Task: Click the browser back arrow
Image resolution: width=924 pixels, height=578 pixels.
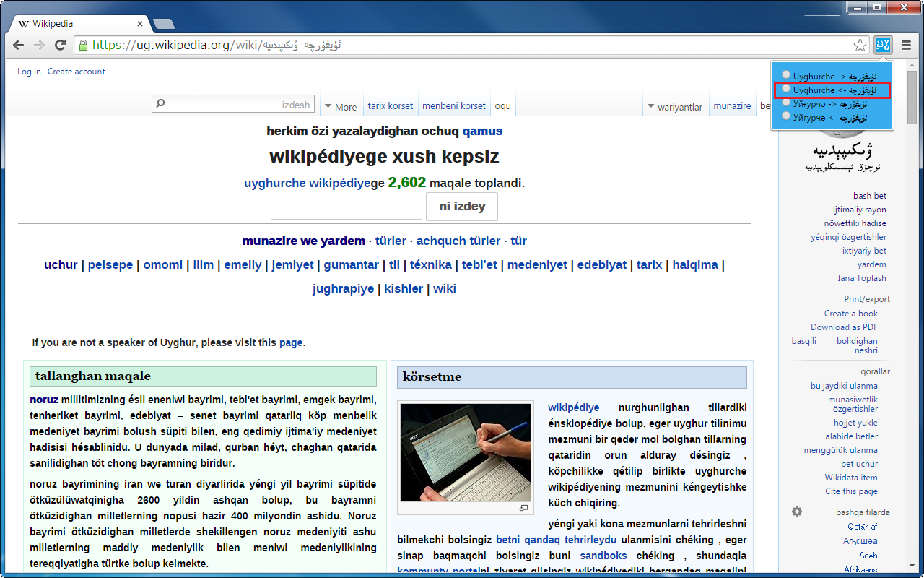Action: coord(19,46)
